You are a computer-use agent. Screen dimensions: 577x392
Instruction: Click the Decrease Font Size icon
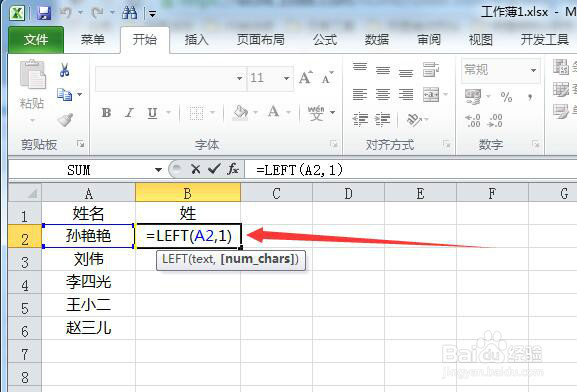coord(327,78)
